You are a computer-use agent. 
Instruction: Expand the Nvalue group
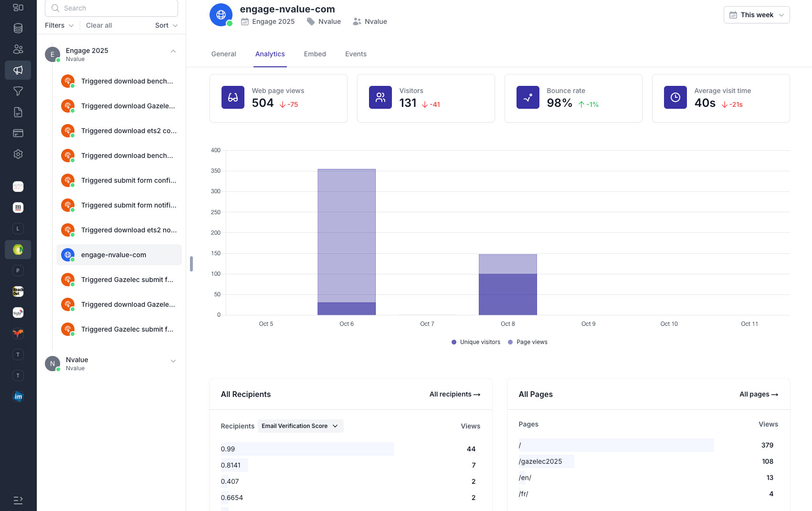(x=173, y=361)
